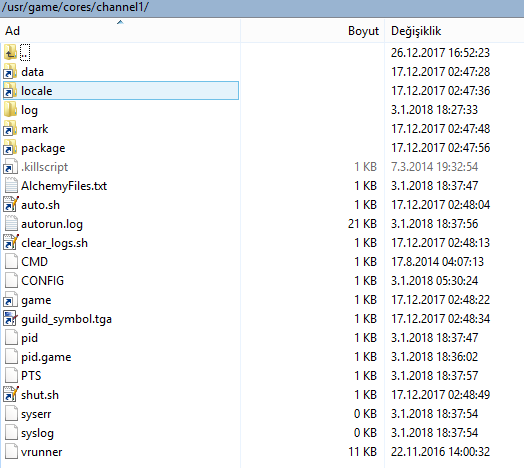Click the shut.sh script icon
524x468 pixels.
tap(10, 395)
